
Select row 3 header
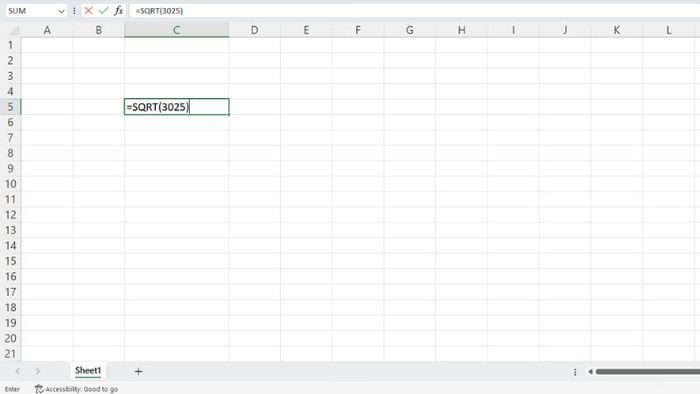tap(10, 76)
